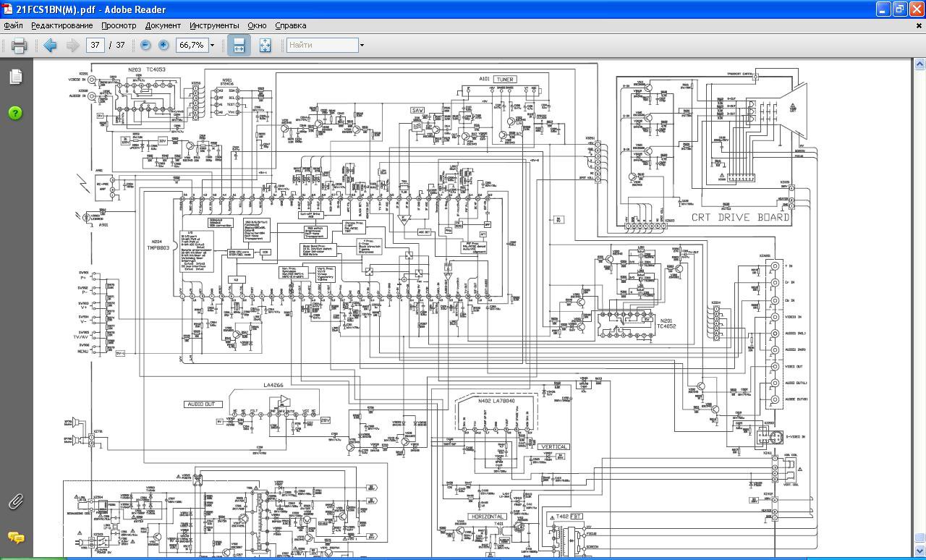
Task: Open the Инструменты menu
Action: (x=214, y=25)
